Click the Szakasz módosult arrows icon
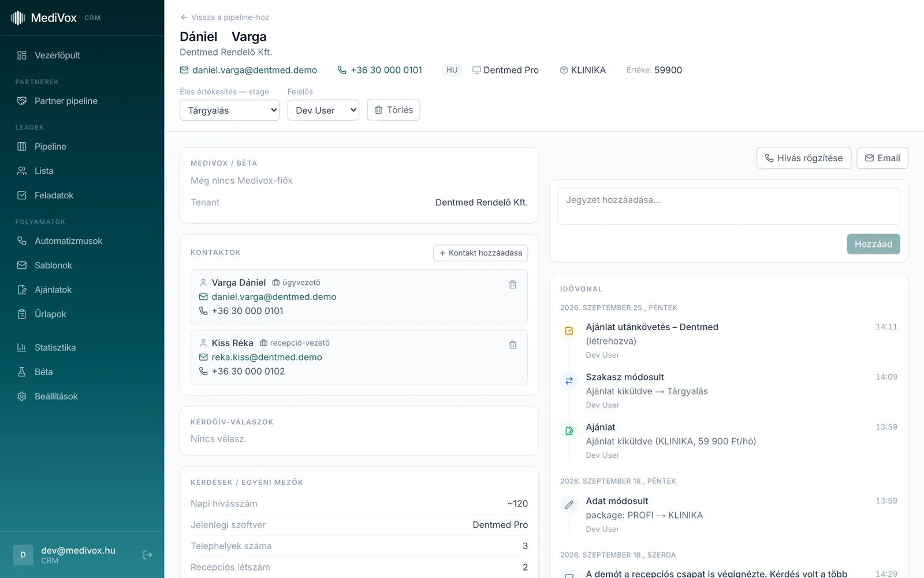The image size is (924, 578). click(569, 381)
